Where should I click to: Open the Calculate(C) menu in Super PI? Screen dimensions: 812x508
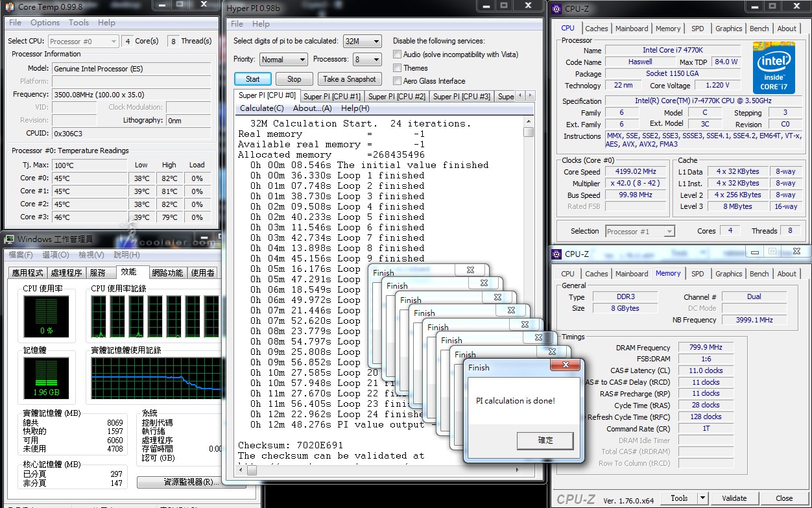(262, 108)
